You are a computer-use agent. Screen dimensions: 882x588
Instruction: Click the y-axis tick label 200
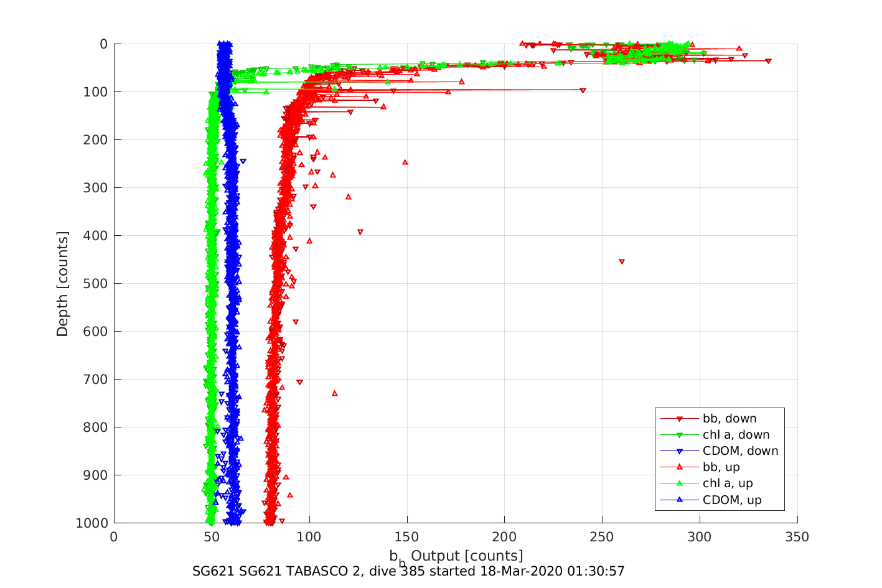point(96,140)
